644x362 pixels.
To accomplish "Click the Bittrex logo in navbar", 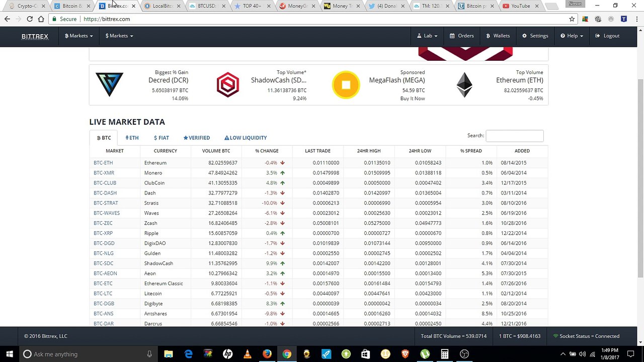I will (x=35, y=36).
